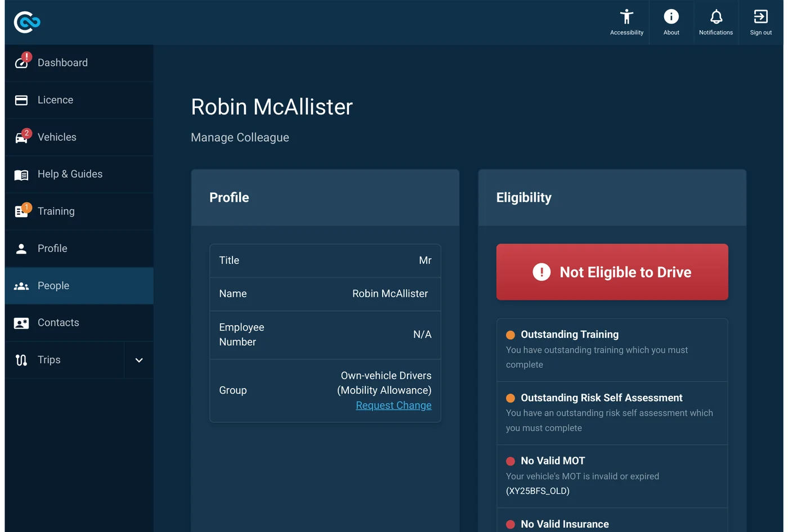The height and width of the screenshot is (532, 788).
Task: Open Accessibility options icon
Action: click(626, 17)
